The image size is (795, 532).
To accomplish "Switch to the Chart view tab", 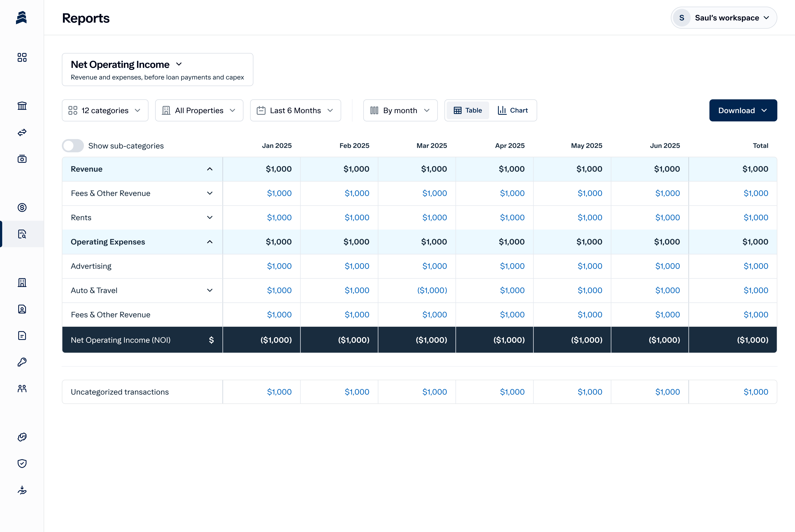I will 513,111.
